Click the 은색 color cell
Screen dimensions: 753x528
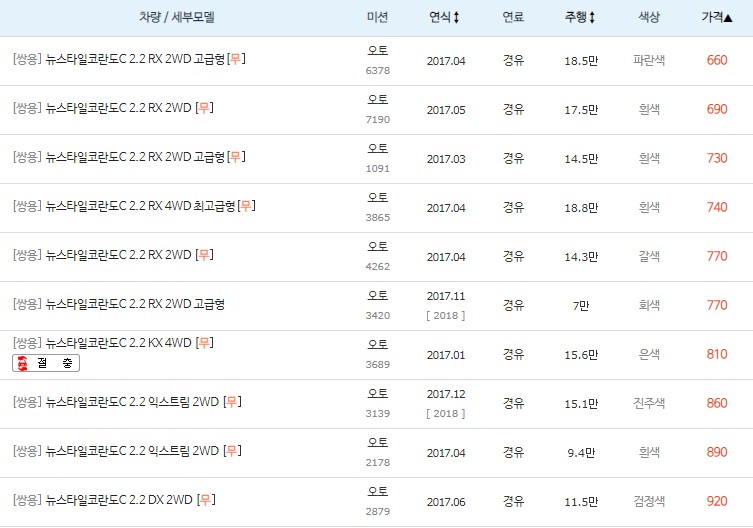[x=649, y=355]
